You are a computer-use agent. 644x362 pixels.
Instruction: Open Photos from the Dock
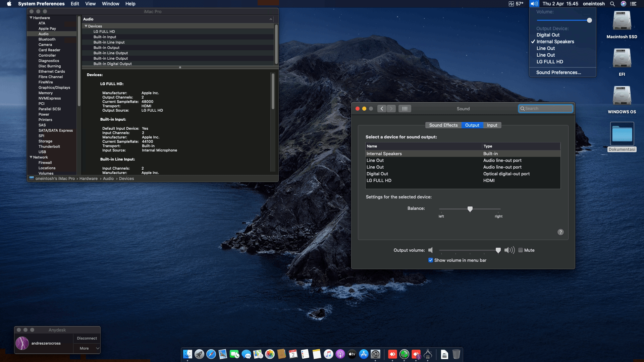coord(270,354)
